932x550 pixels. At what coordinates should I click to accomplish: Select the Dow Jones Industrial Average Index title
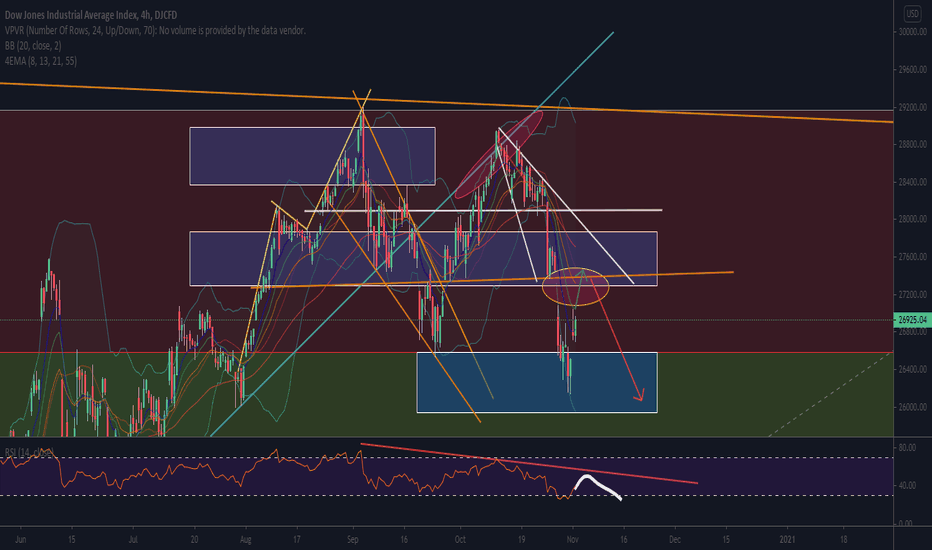(90, 15)
